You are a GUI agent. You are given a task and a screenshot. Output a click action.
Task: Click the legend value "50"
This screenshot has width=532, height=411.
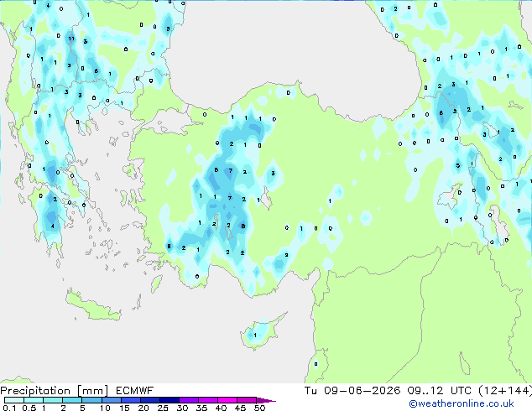point(259,408)
